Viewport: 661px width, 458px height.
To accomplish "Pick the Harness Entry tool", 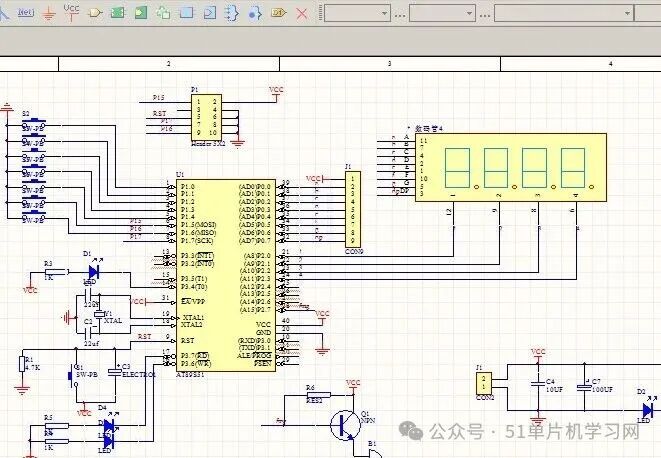I will point(210,13).
